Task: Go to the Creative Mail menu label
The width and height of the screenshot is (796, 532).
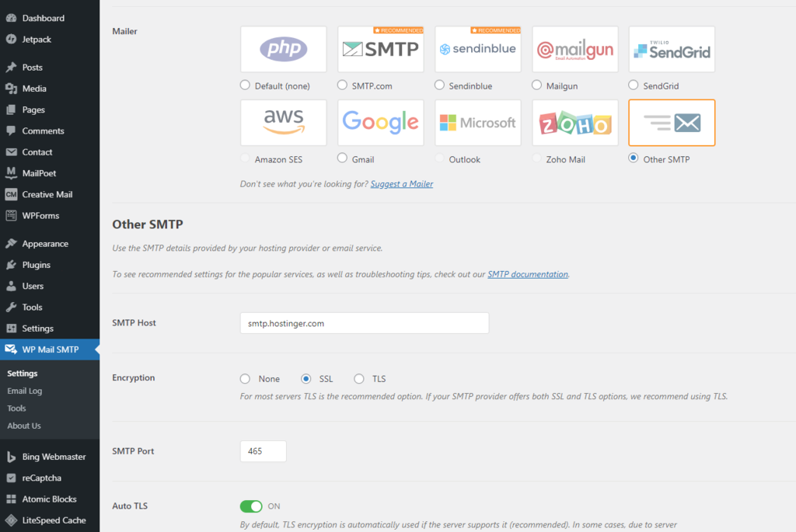Action: [x=47, y=195]
